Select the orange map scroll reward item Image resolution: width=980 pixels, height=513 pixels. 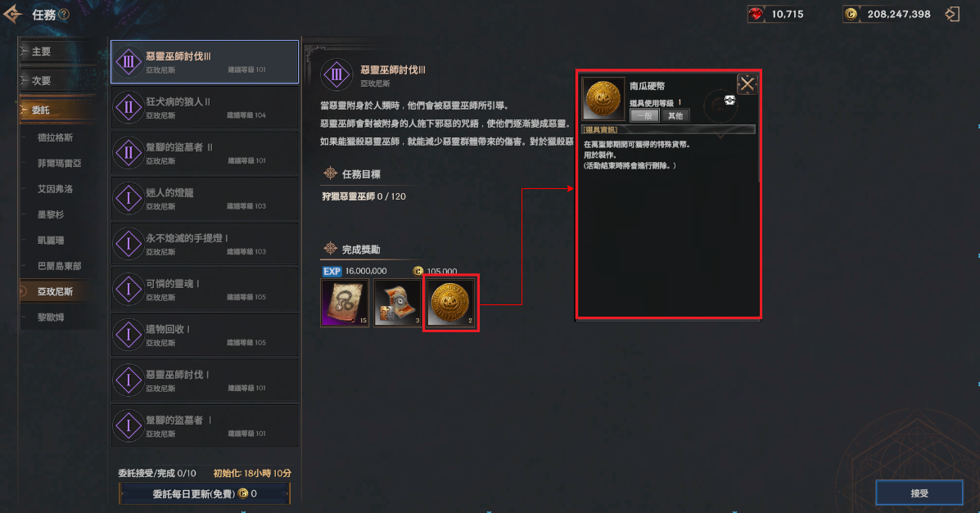coord(398,303)
